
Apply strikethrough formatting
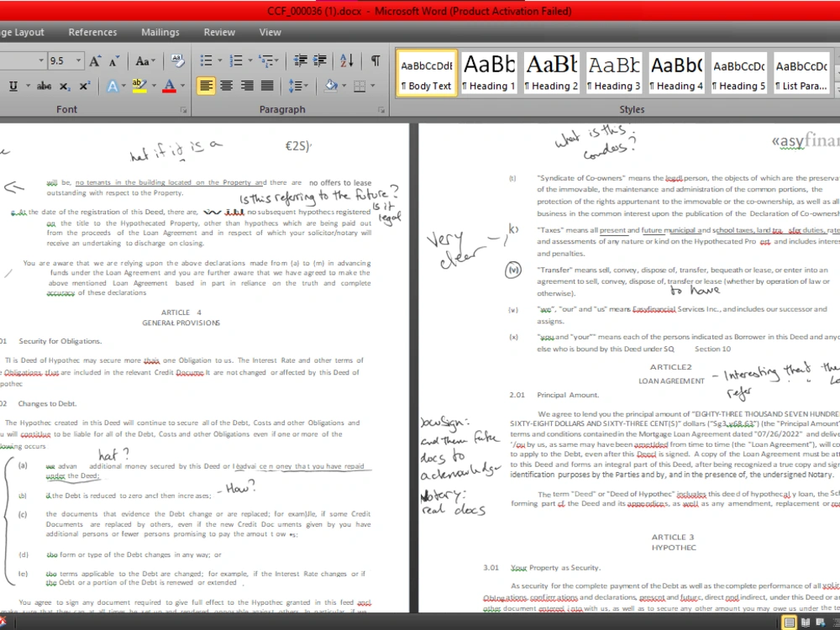[44, 86]
